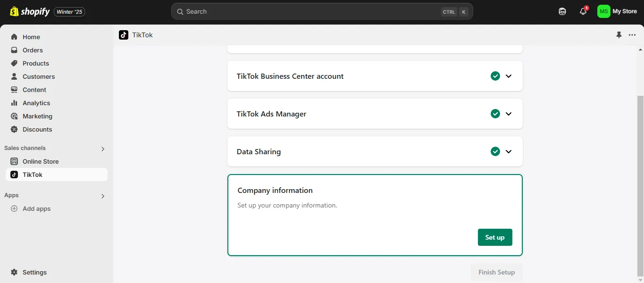This screenshot has width=644, height=283.
Task: Go to Orders in the sidebar
Action: coord(33,50)
